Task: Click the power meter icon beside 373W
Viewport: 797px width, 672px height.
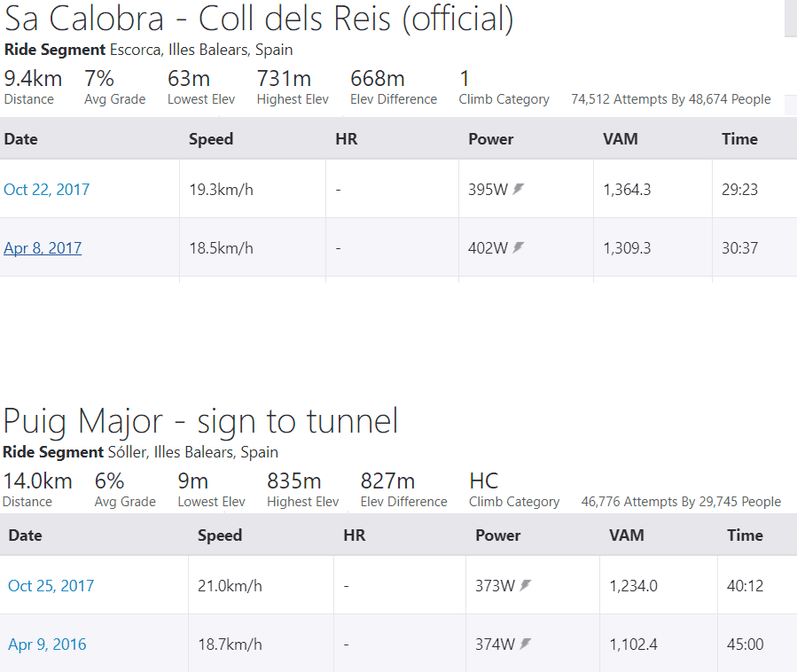Action: (526, 585)
